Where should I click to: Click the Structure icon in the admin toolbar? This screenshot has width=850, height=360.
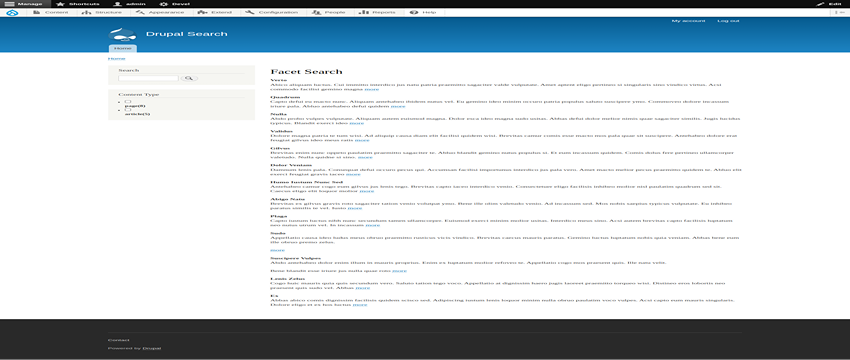click(86, 12)
